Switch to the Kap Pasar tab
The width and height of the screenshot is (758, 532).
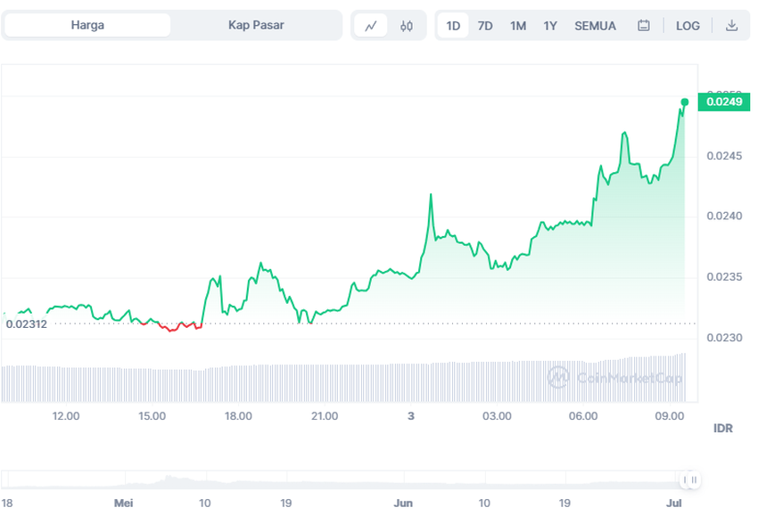coord(256,25)
